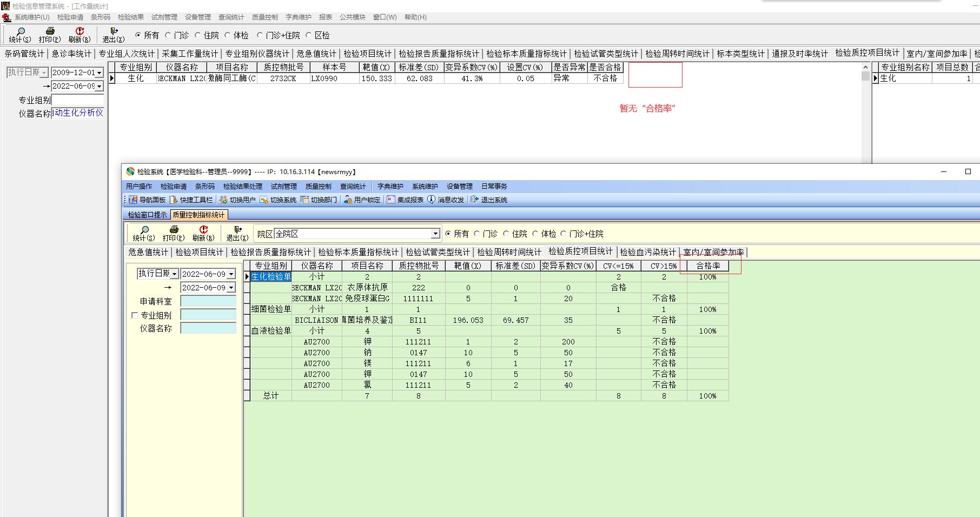980x517 pixels.
Task: Select 所有 radio next to 院区 dropdown
Action: click(448, 234)
